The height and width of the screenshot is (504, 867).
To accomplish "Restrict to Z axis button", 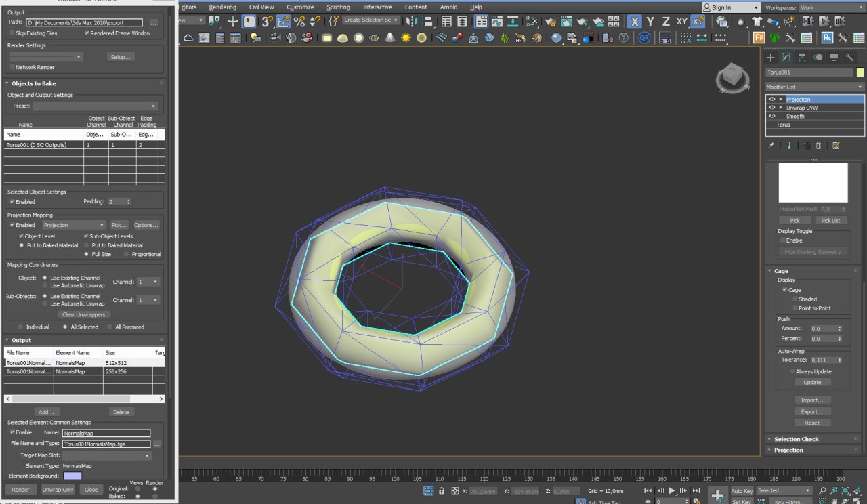I will tap(666, 22).
